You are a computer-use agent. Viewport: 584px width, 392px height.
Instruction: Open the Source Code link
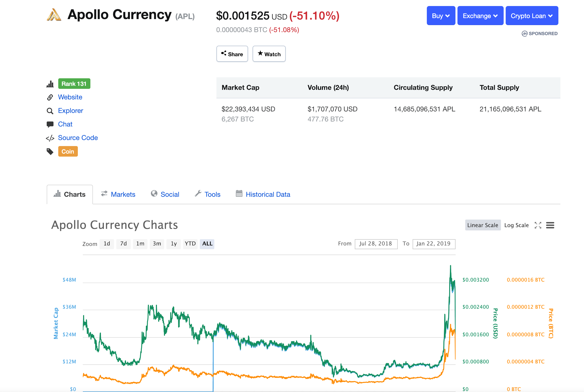[x=78, y=138]
